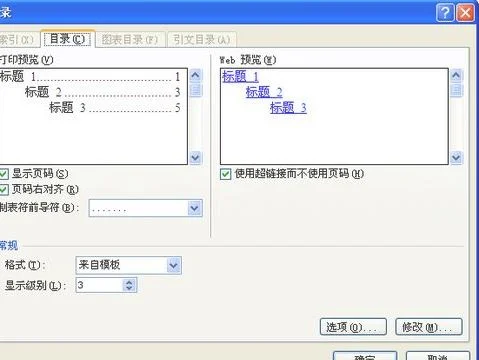The width and height of the screenshot is (479, 360).
Task: Select the 目录(C) tab
Action: click(x=67, y=39)
